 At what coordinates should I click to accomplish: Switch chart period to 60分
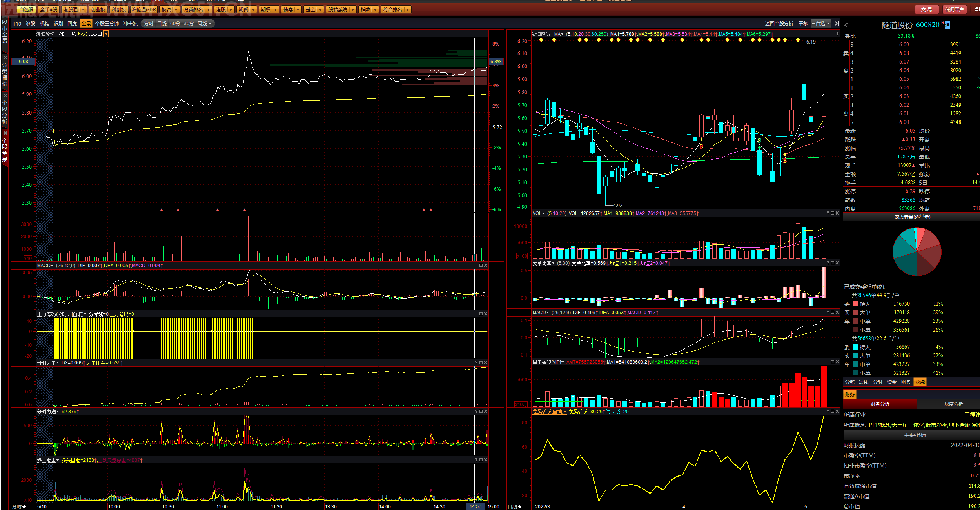pyautogui.click(x=175, y=24)
